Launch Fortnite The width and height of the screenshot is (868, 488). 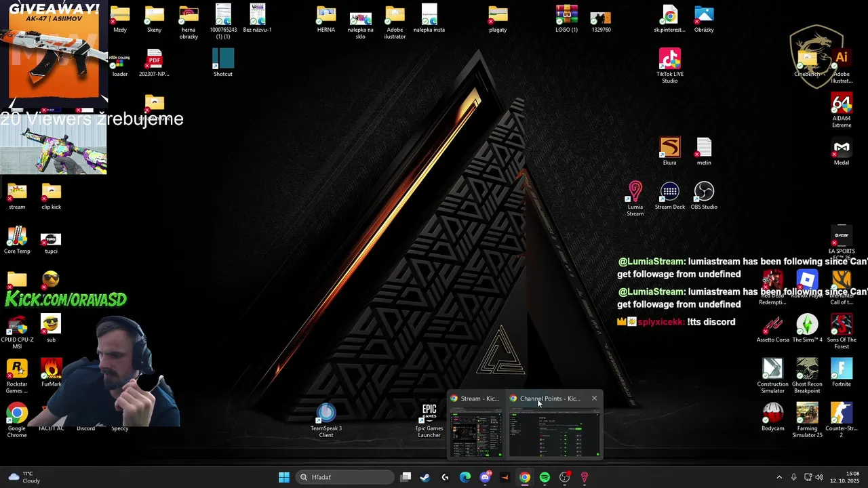(842, 373)
